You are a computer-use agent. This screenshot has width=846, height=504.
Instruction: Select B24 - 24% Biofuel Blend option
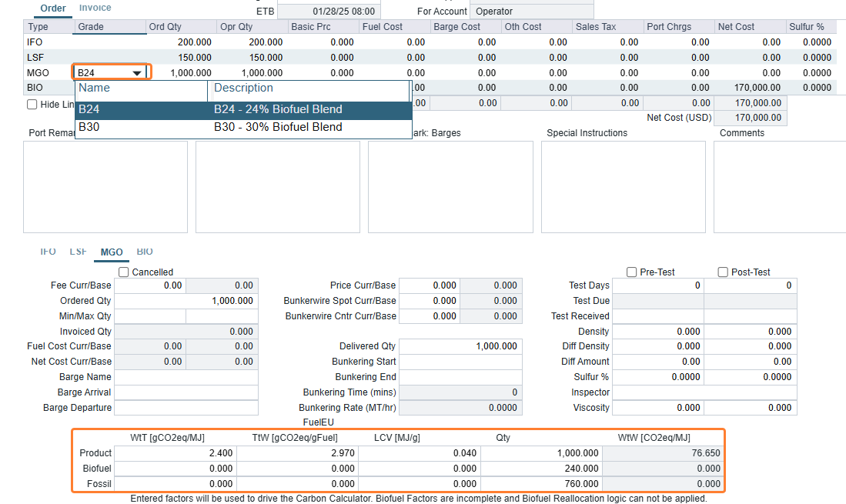[x=242, y=110]
